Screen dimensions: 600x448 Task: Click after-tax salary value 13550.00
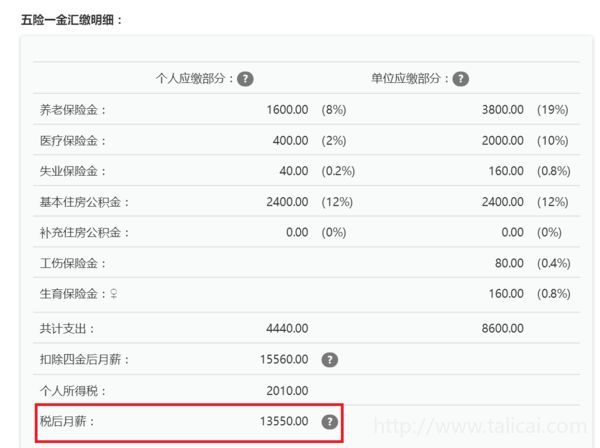coord(284,421)
